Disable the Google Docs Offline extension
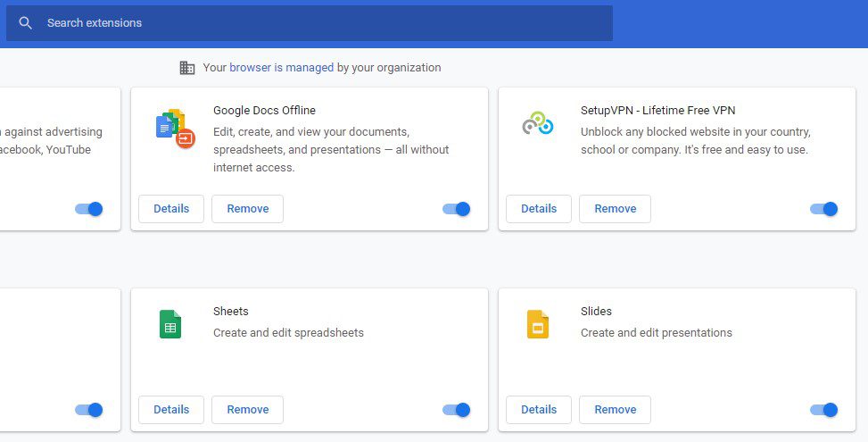 (456, 209)
